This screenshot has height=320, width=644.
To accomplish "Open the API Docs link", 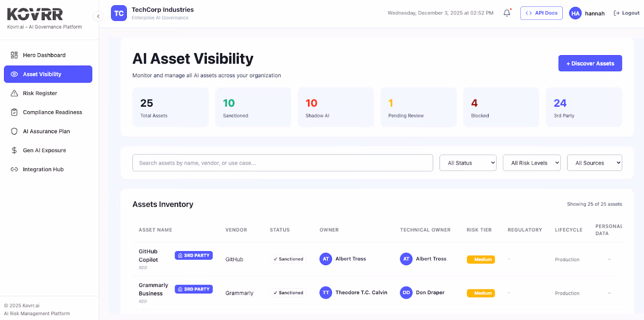I will pyautogui.click(x=541, y=13).
